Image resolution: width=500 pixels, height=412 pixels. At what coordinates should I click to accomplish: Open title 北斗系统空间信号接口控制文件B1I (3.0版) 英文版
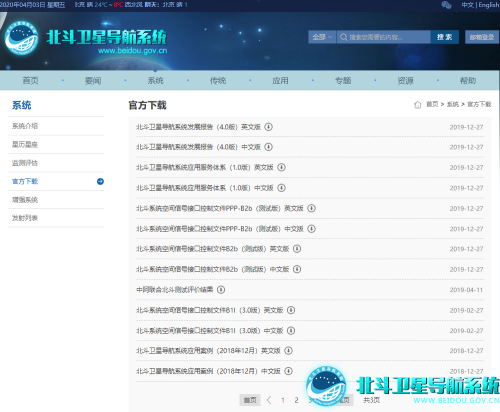[x=210, y=310]
